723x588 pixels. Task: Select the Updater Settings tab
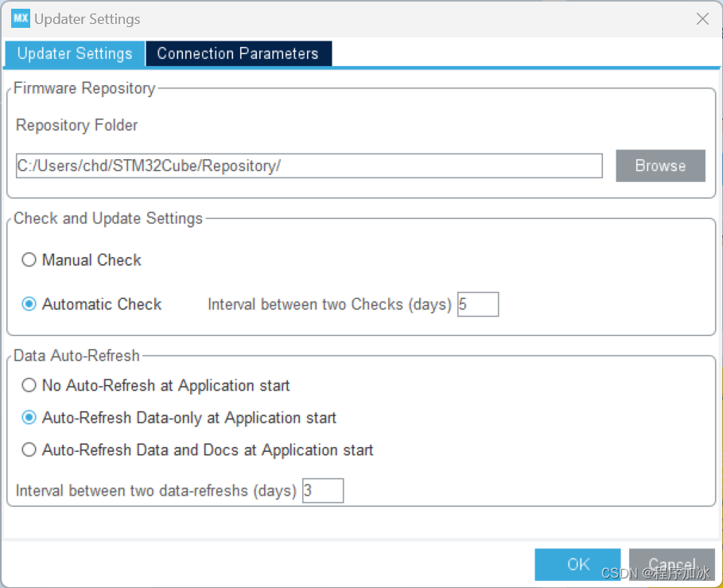point(75,54)
